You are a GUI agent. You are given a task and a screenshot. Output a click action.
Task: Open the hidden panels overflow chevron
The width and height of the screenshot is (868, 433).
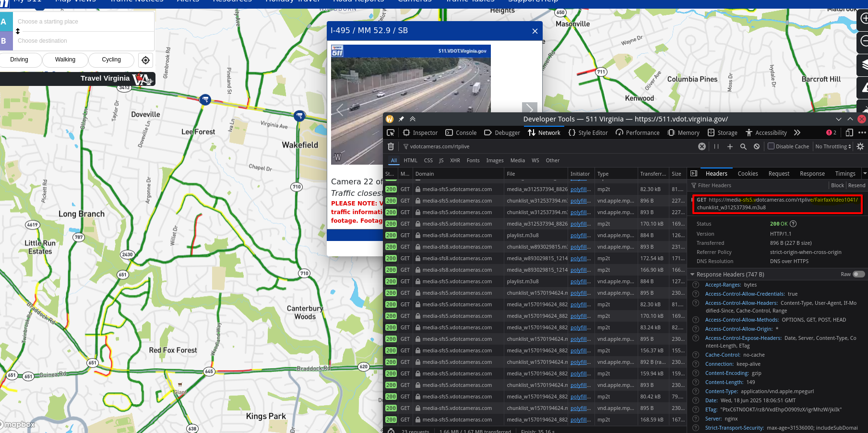click(797, 132)
